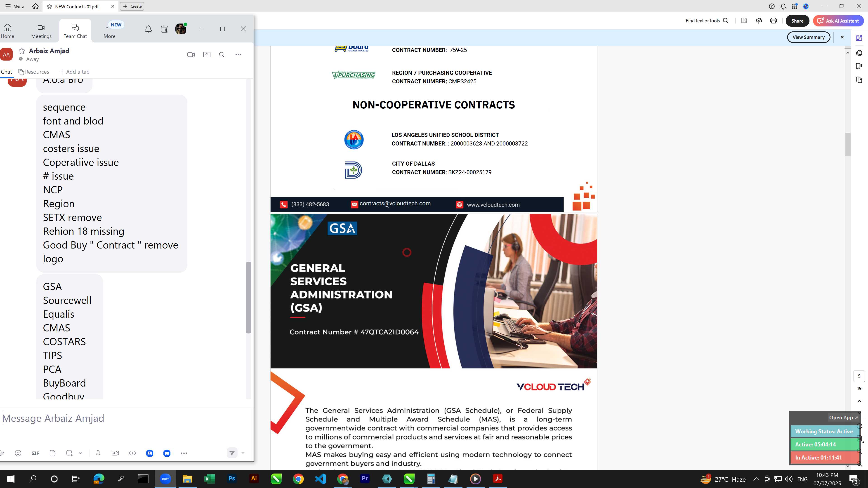This screenshot has height=488, width=868.
Task: Click the screenshot capture icon
Action: point(69,453)
